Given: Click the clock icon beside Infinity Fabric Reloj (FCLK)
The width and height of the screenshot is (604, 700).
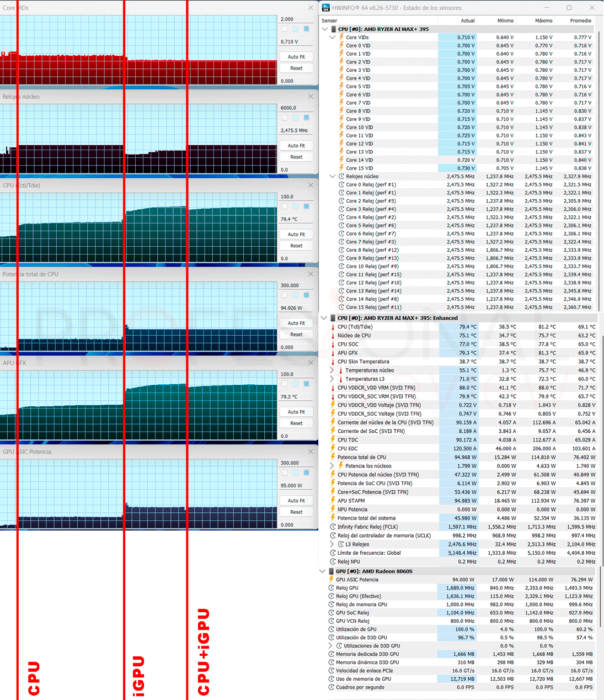Looking at the screenshot, I should (x=333, y=527).
